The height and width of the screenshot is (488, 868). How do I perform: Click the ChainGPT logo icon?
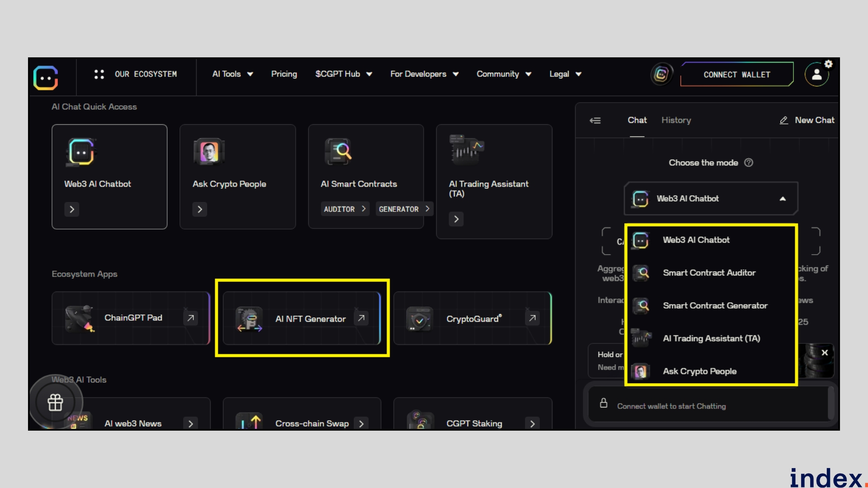[x=46, y=78]
